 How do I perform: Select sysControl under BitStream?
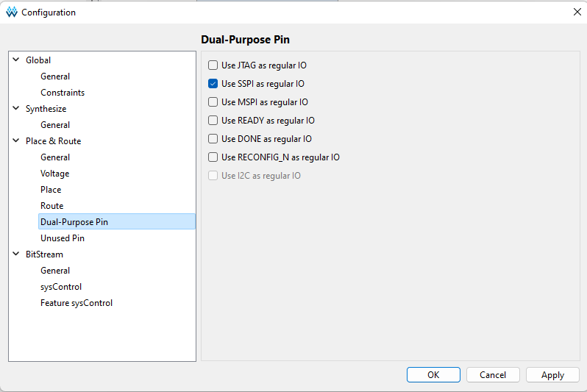pos(61,287)
